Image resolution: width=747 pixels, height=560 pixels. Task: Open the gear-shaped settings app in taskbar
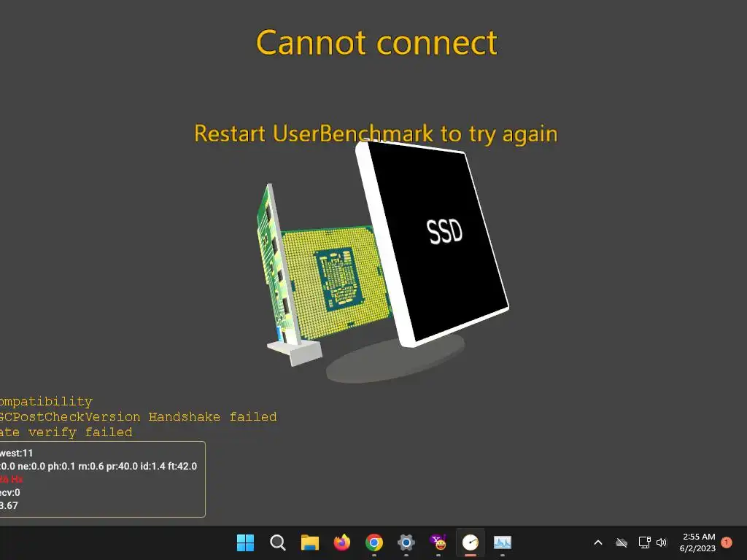(406, 542)
